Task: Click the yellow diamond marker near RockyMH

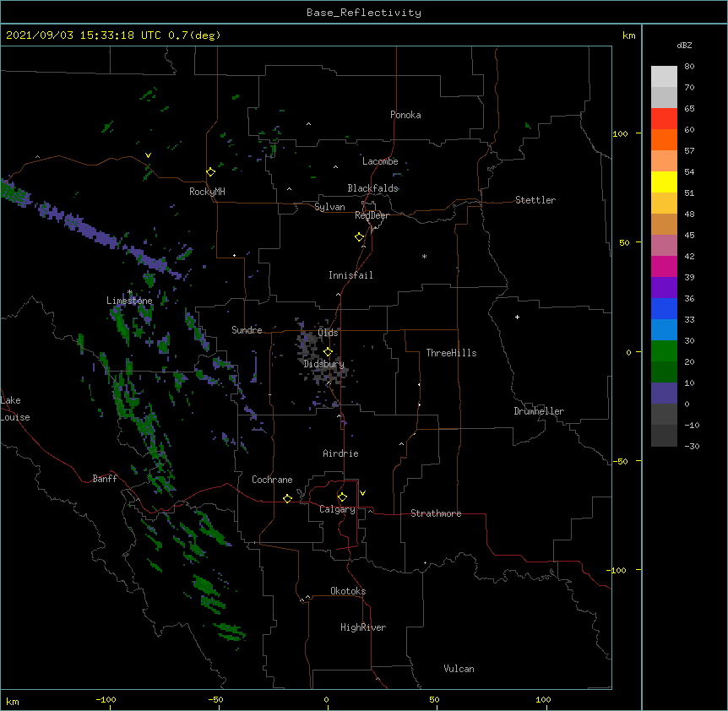Action: point(210,172)
